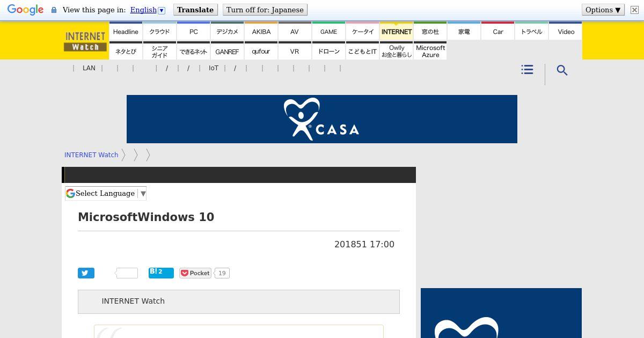Image resolution: width=644 pixels, height=338 pixels.
Task: Open the VR link
Action: point(295,51)
